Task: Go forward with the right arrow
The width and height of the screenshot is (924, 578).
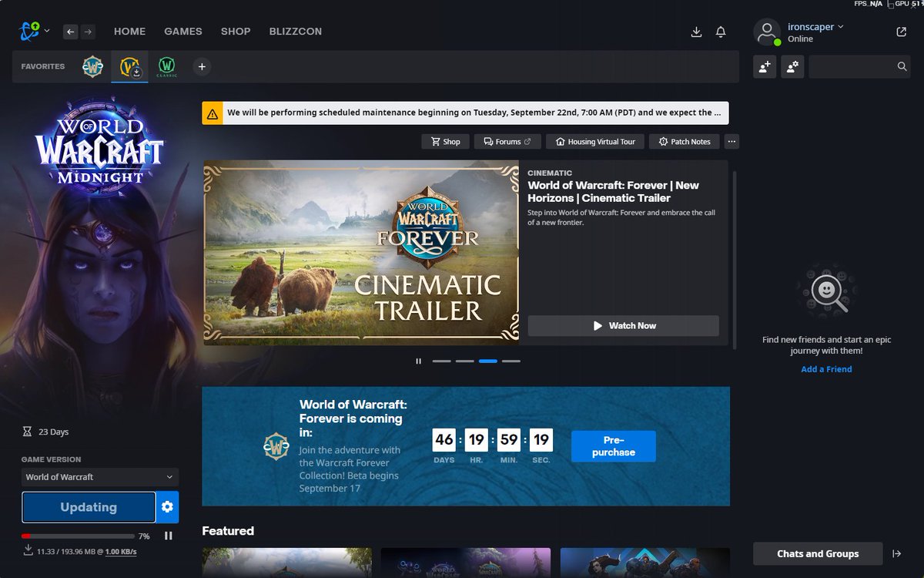Action: 88,32
